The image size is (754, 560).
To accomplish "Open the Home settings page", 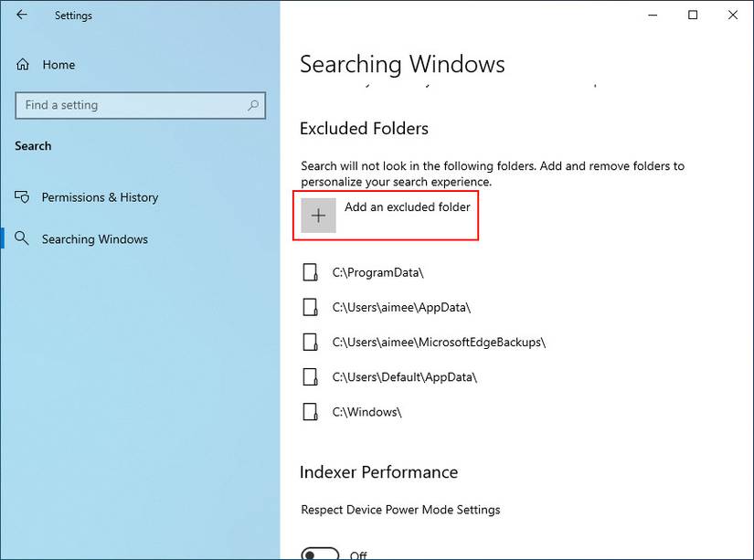I will tap(58, 65).
